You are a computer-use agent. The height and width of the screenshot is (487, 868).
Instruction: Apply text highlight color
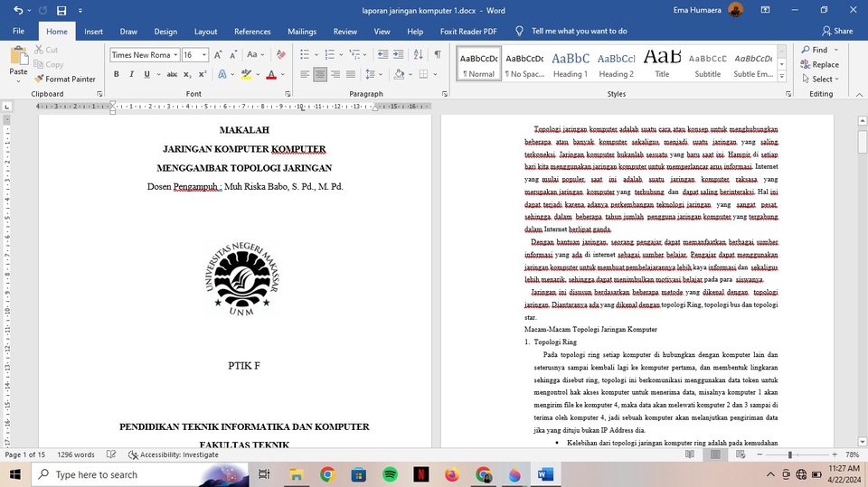pyautogui.click(x=246, y=74)
